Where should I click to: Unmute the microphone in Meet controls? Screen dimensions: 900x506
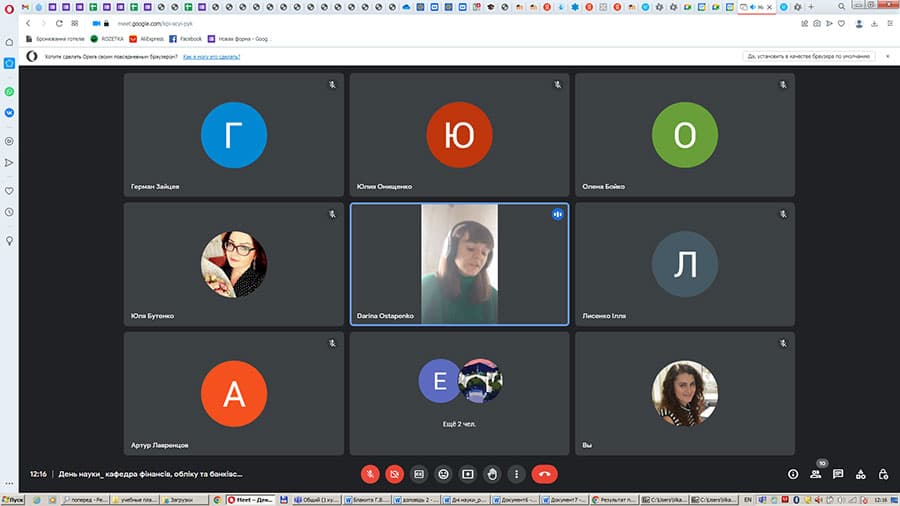pos(370,474)
